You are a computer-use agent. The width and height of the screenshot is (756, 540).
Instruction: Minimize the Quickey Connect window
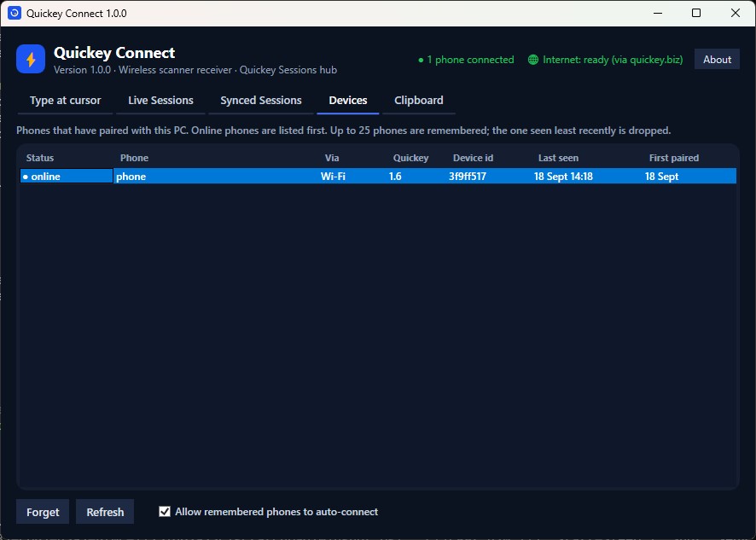pyautogui.click(x=658, y=13)
